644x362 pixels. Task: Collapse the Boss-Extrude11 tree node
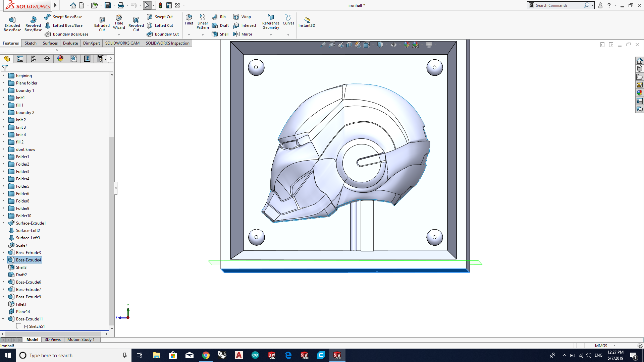coord(3,319)
